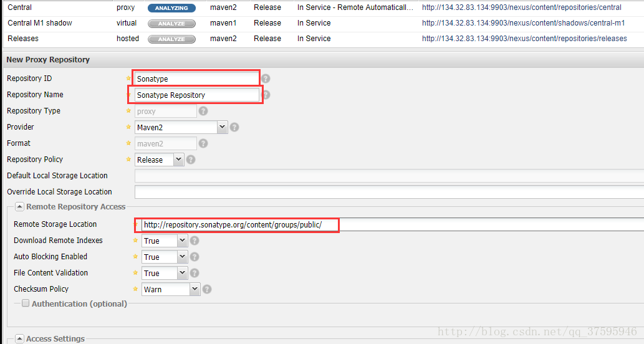Collapse the Access Settings section
The width and height of the screenshot is (644, 344).
[x=19, y=338]
